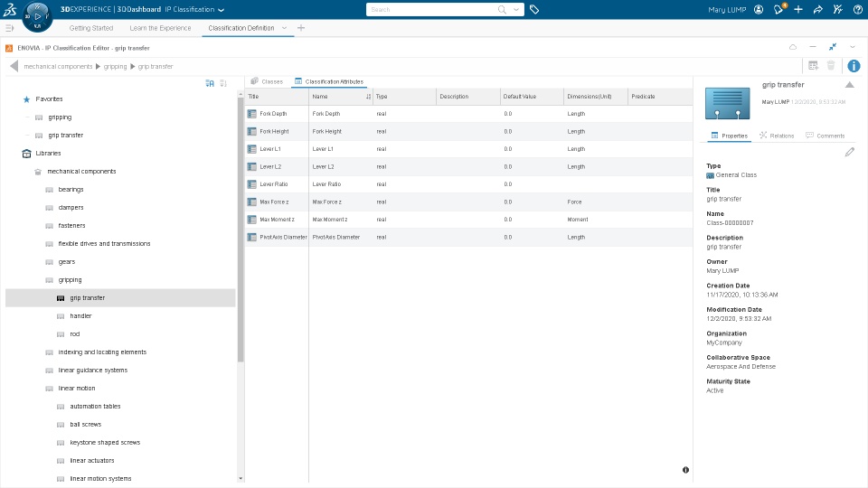Click in the Search input field
Image resolution: width=868 pixels, height=488 pixels.
coord(432,9)
